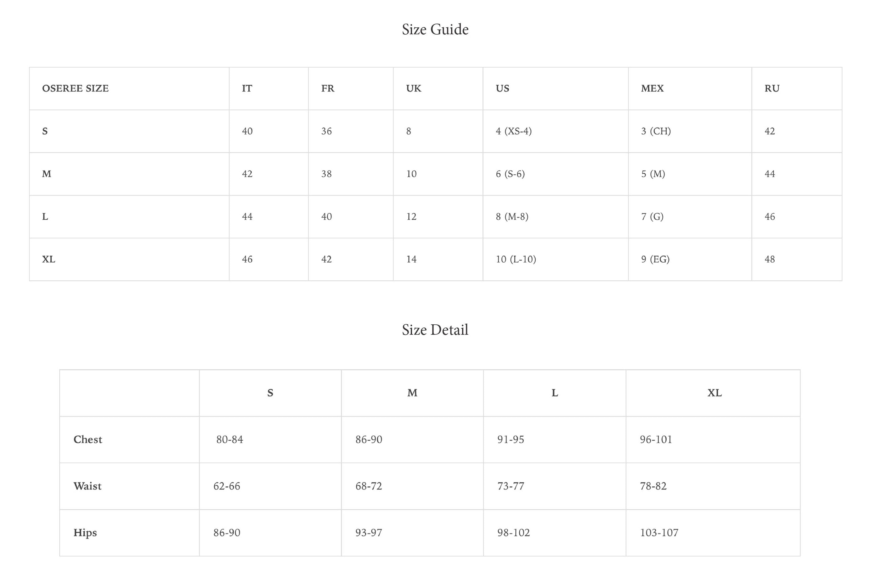The image size is (881, 588).
Task: Click the 98-102 hips measurement cell
Action: tap(555, 533)
